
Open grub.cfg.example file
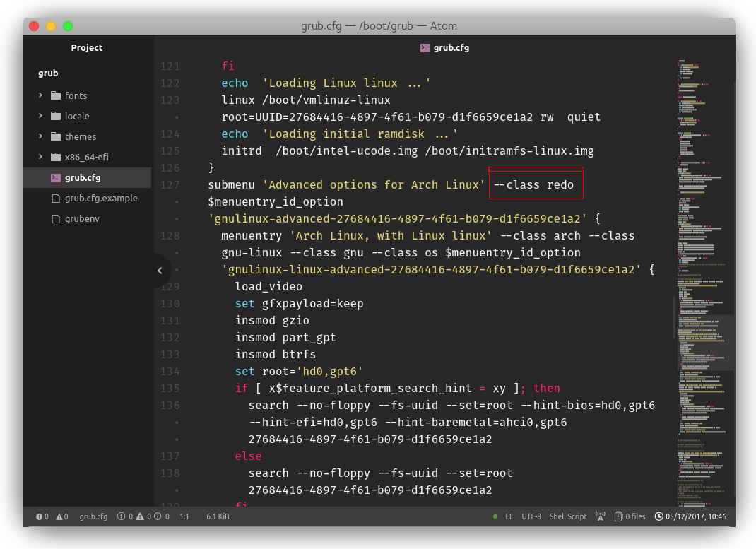(101, 198)
